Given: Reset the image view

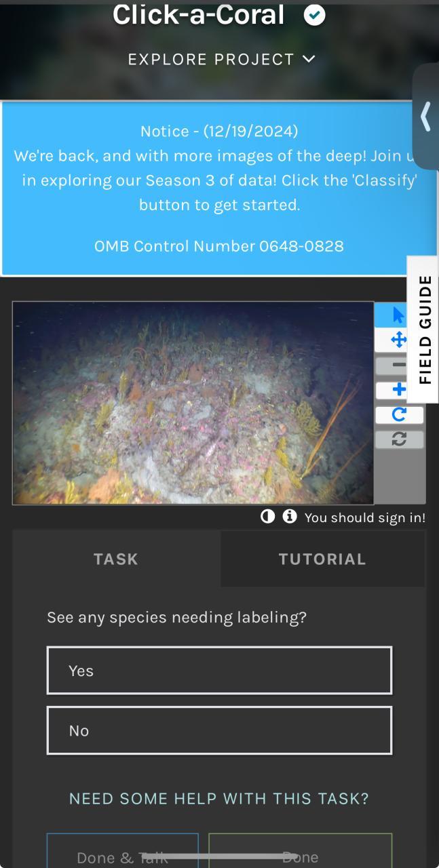Looking at the screenshot, I should point(399,439).
